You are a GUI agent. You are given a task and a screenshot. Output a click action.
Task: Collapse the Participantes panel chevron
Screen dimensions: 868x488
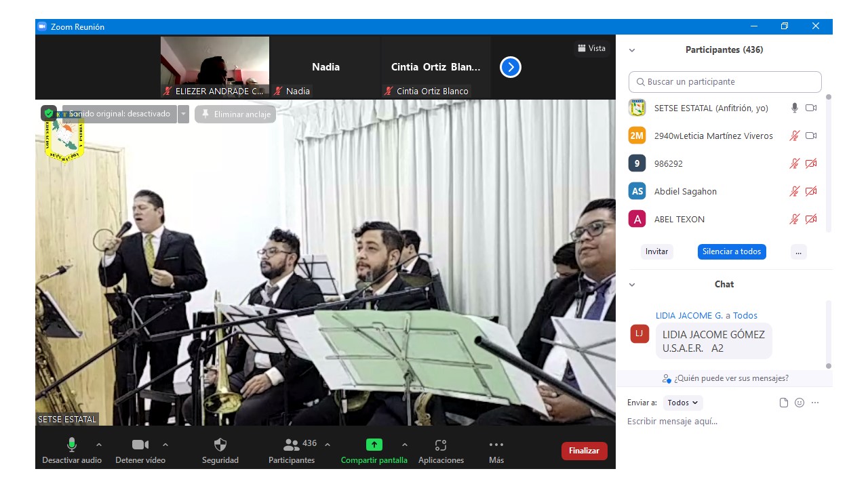[632, 50]
